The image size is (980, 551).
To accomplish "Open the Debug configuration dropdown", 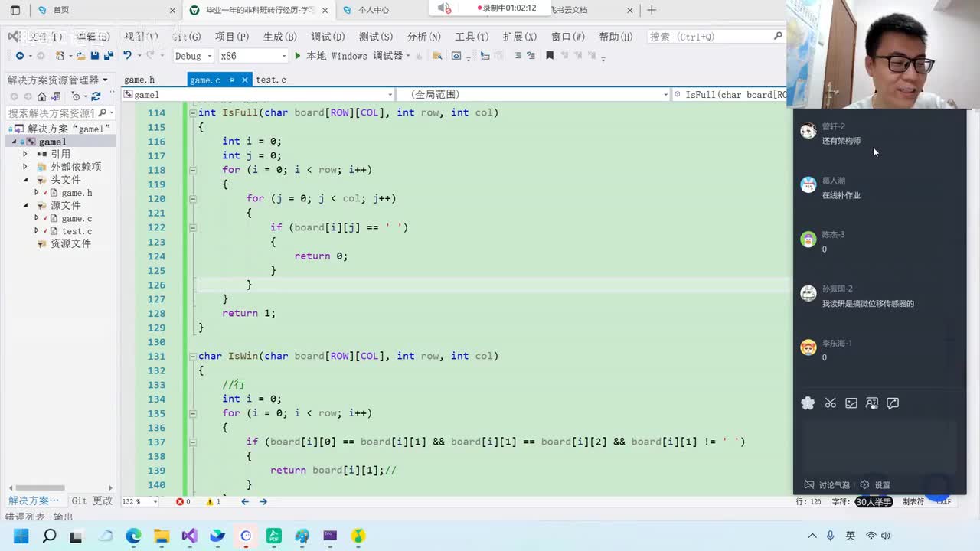I will (x=192, y=56).
